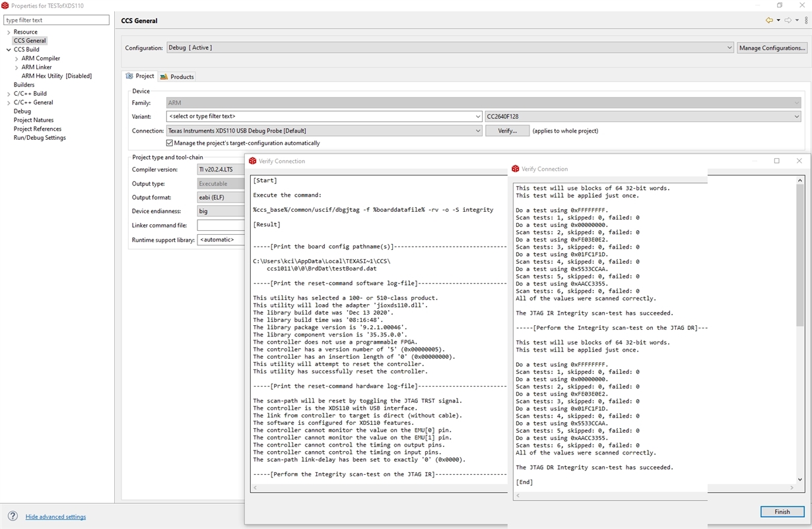
Task: Open the Configuration Debug [Active] dropdown
Action: [450, 47]
